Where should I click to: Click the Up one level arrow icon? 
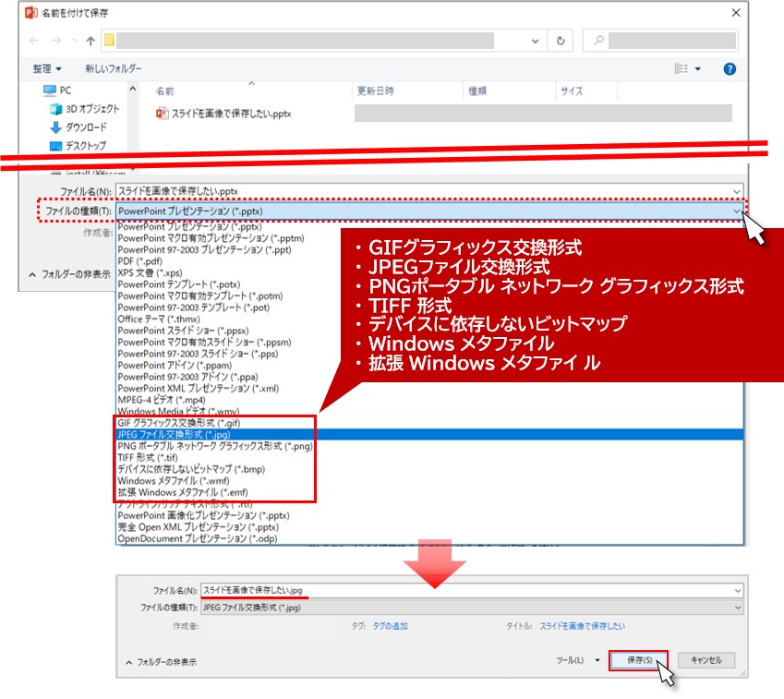pyautogui.click(x=90, y=42)
